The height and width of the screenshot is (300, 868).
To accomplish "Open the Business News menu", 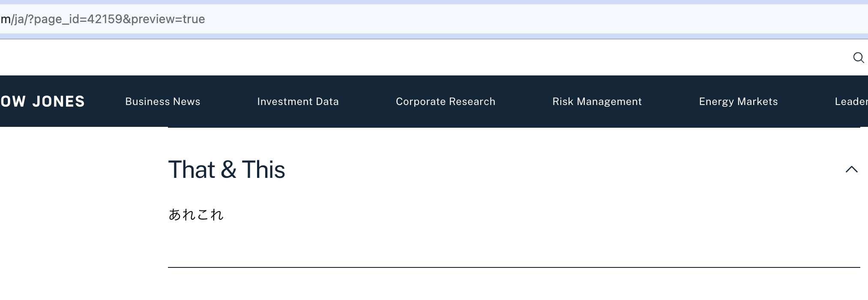I will pos(162,102).
